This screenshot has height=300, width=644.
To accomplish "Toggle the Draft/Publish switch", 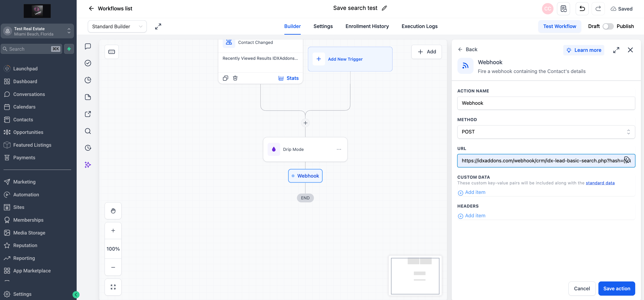I will point(608,26).
